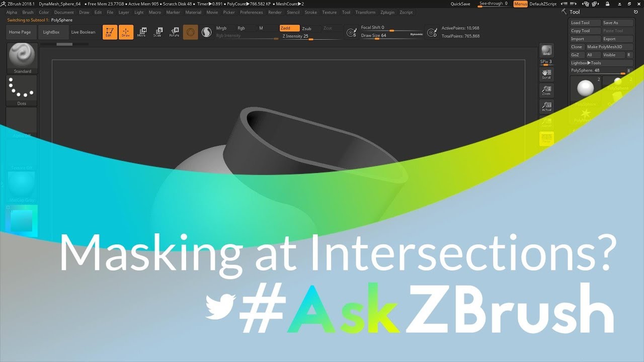Click Save As button
Viewport: 644px width, 362px height.
coord(617,23)
